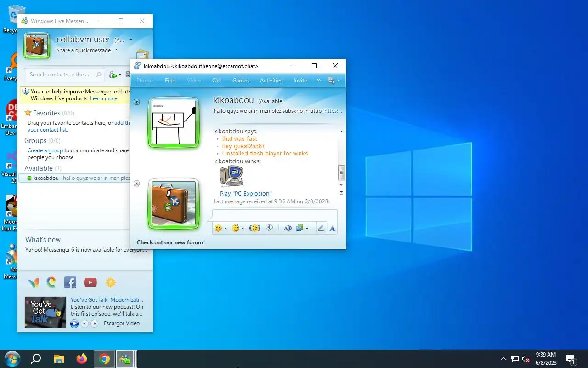Click Files in conversation toolbar
Image resolution: width=588 pixels, height=368 pixels.
(x=170, y=80)
